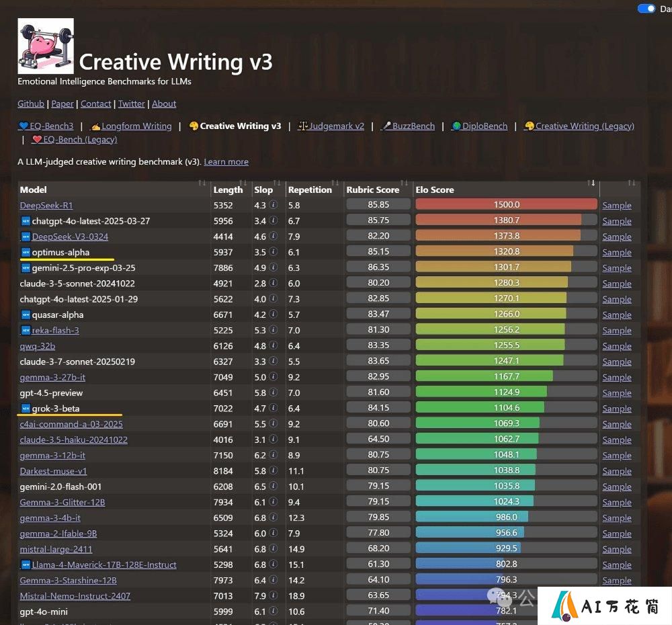The height and width of the screenshot is (625, 672).
Task: Open the Github link
Action: 31,103
